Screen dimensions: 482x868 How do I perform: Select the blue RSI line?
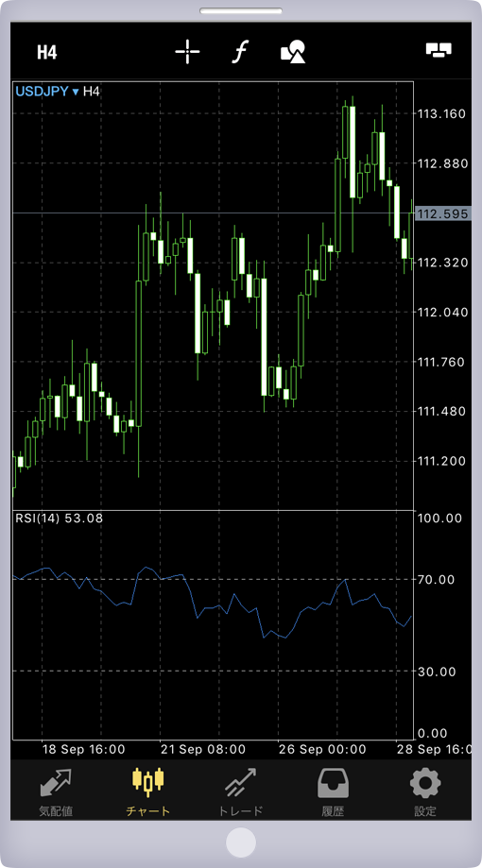(x=213, y=606)
